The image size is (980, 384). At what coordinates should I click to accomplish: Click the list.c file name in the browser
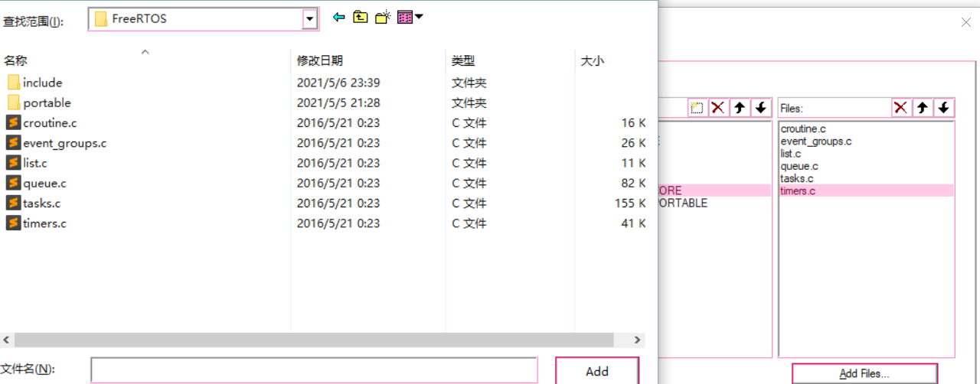point(35,162)
